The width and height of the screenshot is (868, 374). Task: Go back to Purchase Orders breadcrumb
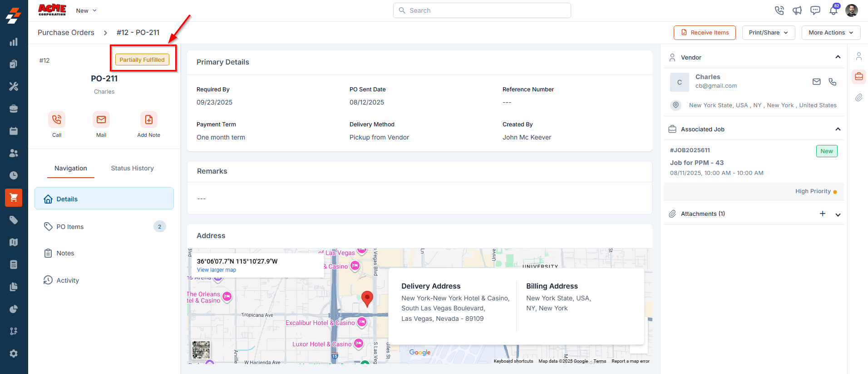point(66,33)
